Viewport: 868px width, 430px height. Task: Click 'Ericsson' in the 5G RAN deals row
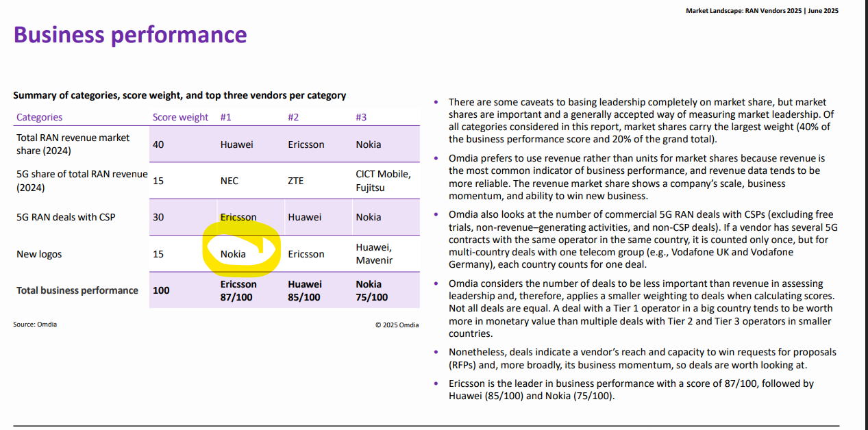pos(238,217)
